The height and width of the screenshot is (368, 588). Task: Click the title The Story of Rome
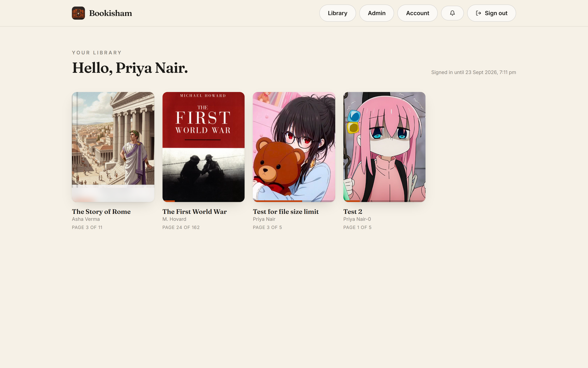click(101, 212)
